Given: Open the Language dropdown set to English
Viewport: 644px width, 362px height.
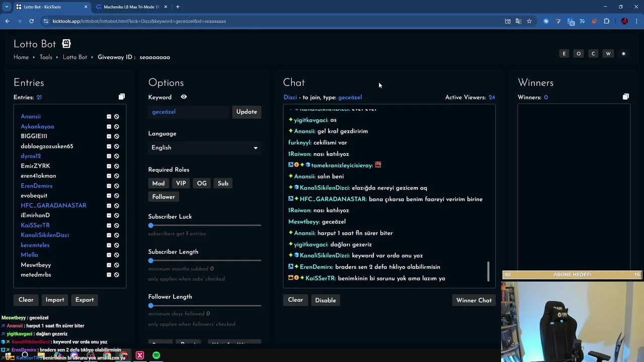Looking at the screenshot, I should pyautogui.click(x=205, y=148).
